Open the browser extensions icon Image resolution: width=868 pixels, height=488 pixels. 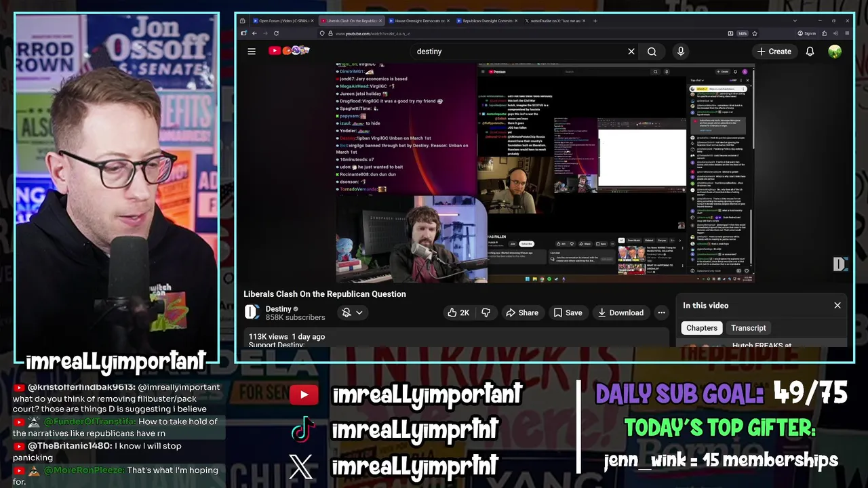[x=825, y=33]
